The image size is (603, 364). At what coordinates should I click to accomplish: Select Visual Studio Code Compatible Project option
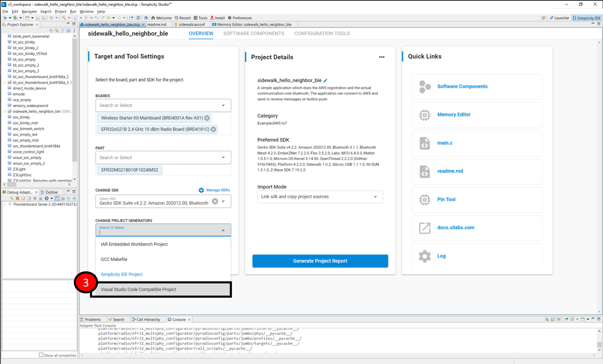(x=138, y=289)
